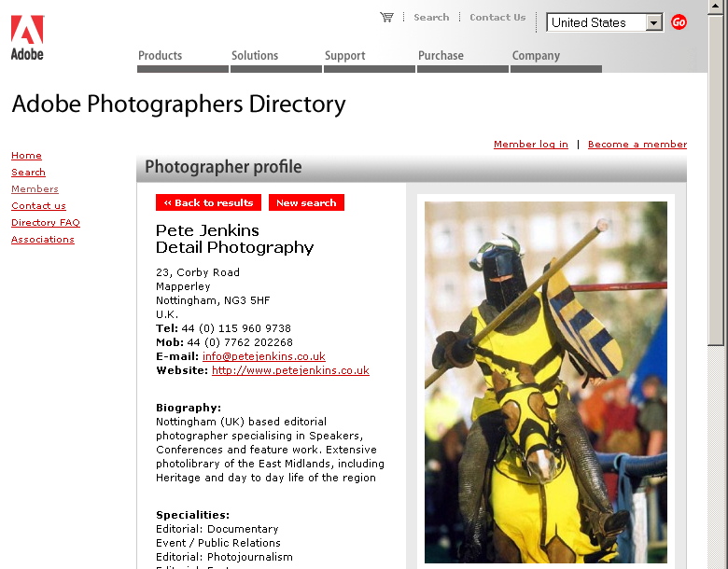Visit the petejenkins.co.uk website link
Viewport: 728px width, 569px height.
[290, 370]
